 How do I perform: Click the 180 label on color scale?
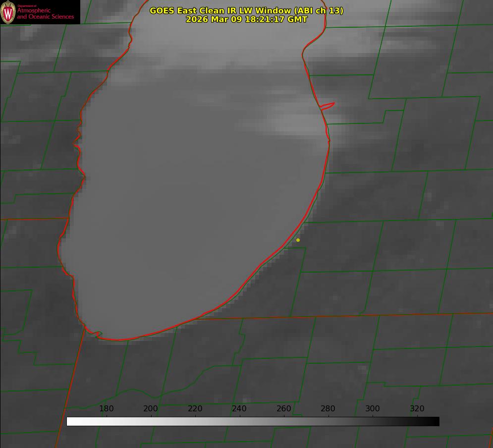[107, 408]
